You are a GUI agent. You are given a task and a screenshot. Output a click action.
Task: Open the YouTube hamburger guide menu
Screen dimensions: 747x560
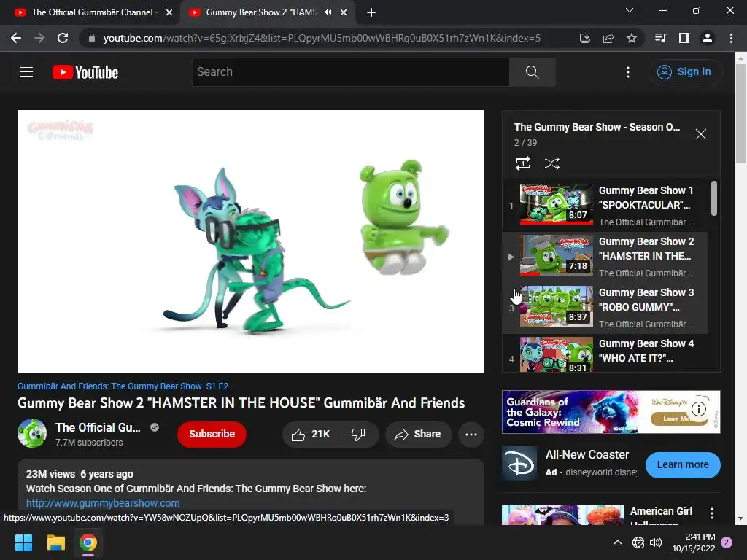26,72
